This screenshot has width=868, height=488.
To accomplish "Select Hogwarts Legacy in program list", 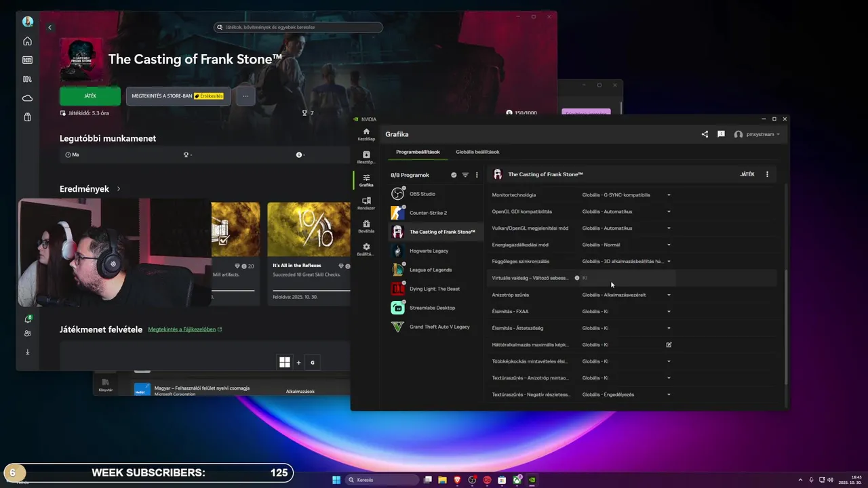I will click(x=435, y=251).
